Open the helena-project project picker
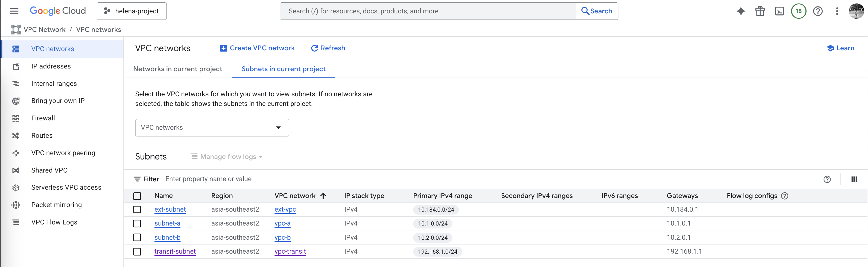Image resolution: width=868 pixels, height=267 pixels. click(x=132, y=11)
